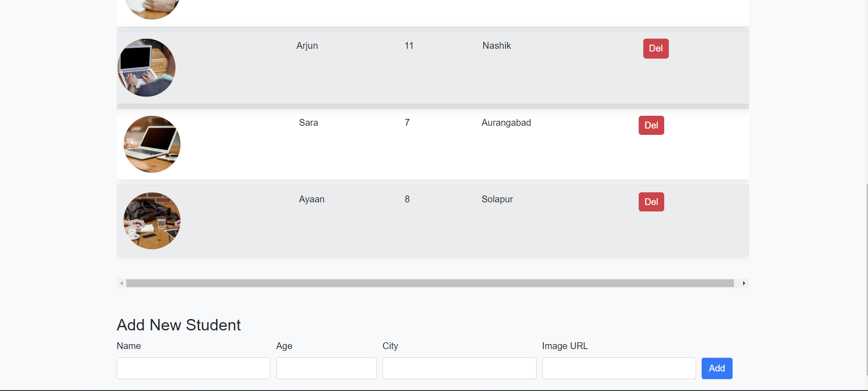Click the city 'Aurangabad'
This screenshot has height=391, width=868.
[506, 123]
